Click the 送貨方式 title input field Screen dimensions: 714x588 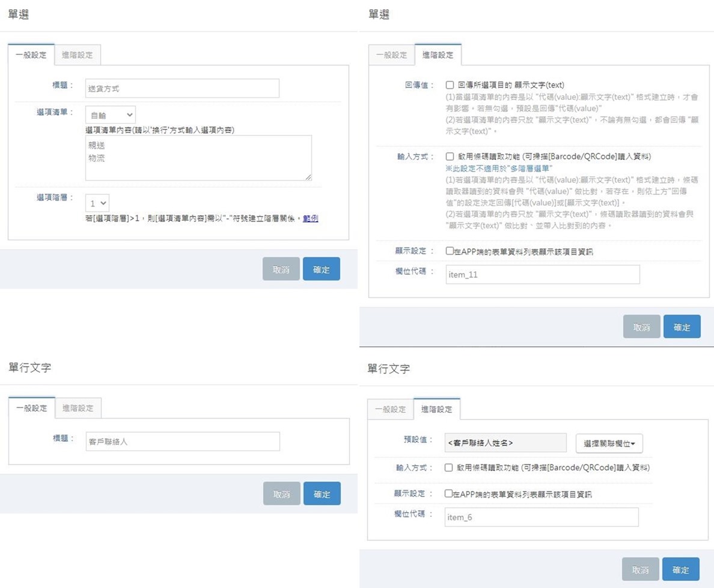[x=182, y=88]
